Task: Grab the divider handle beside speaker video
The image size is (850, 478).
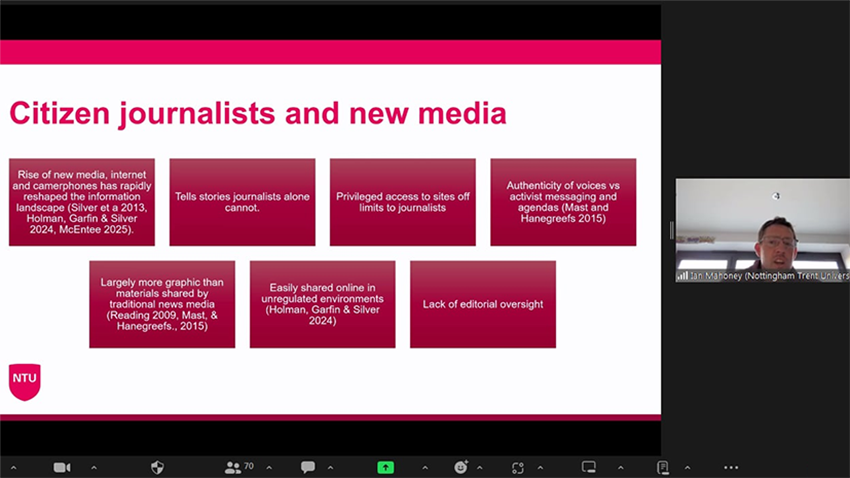Action: click(x=671, y=230)
